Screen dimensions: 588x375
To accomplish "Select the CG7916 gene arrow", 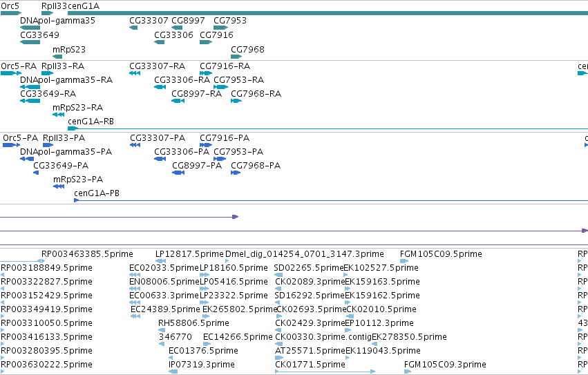I will tap(207, 42).
